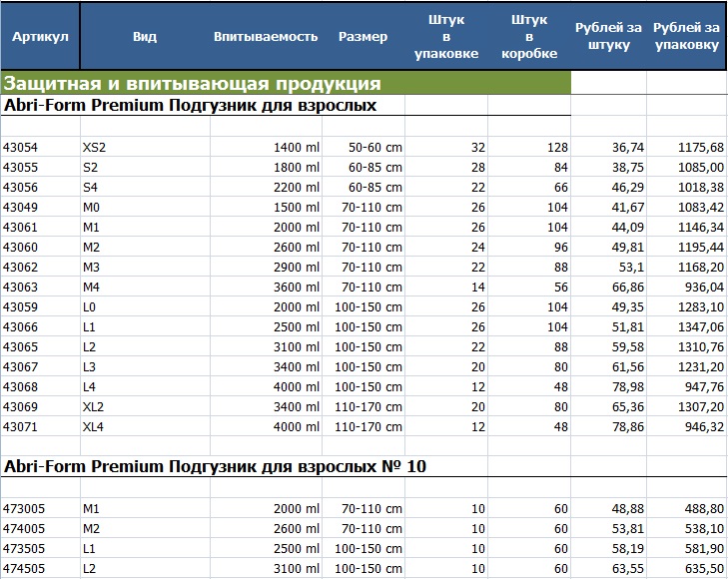Screen dimensions: 728x579
Task: Select price per pack 1083,42
Action: coord(687,207)
